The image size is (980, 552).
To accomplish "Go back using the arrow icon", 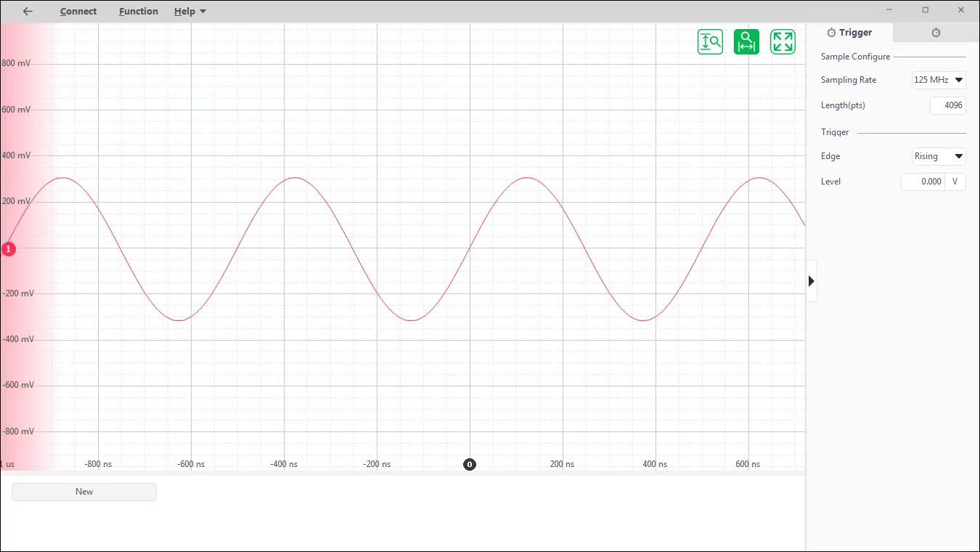I will [28, 11].
